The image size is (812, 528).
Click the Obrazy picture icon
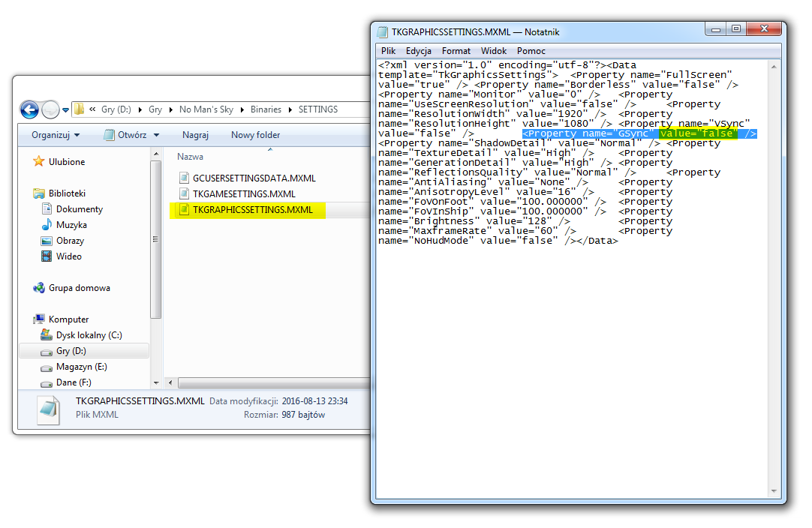[x=47, y=241]
